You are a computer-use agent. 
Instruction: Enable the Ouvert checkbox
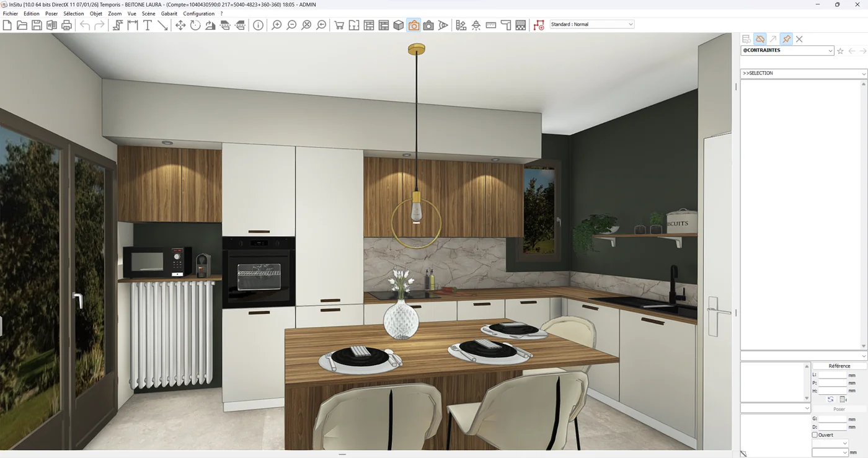[x=815, y=435]
